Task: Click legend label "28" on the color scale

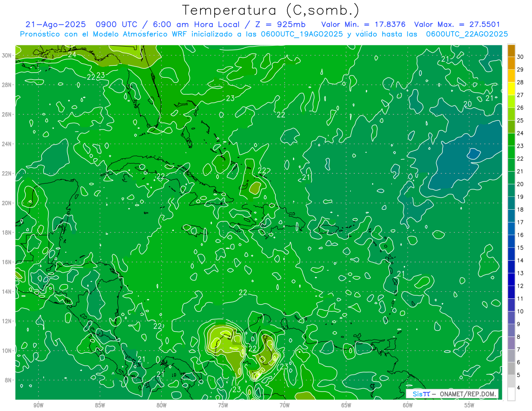Action: [520, 82]
